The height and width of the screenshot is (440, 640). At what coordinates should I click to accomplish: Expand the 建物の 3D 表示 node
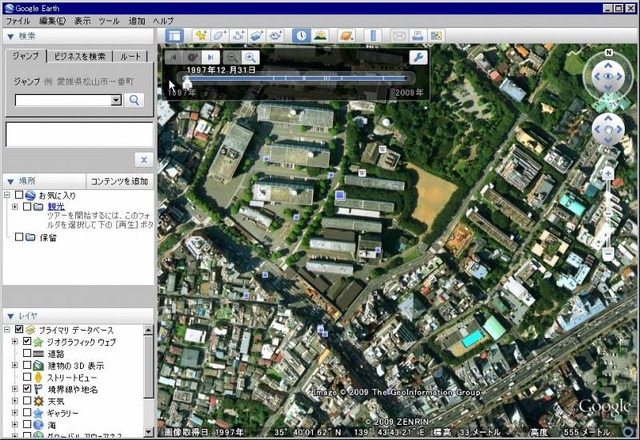click(x=15, y=365)
